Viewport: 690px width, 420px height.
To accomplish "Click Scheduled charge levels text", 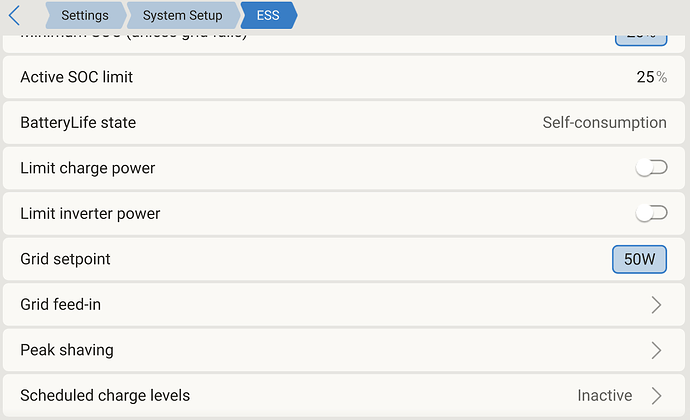I will coord(105,395).
